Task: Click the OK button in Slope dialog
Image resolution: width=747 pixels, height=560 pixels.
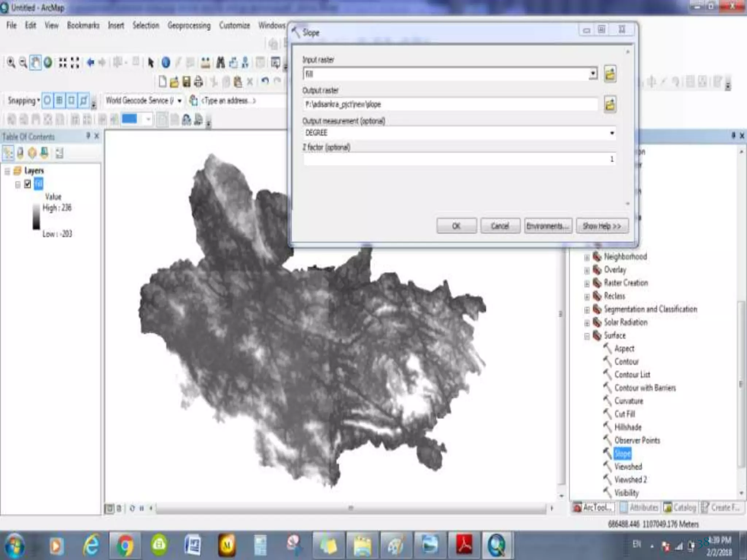Action: point(456,226)
